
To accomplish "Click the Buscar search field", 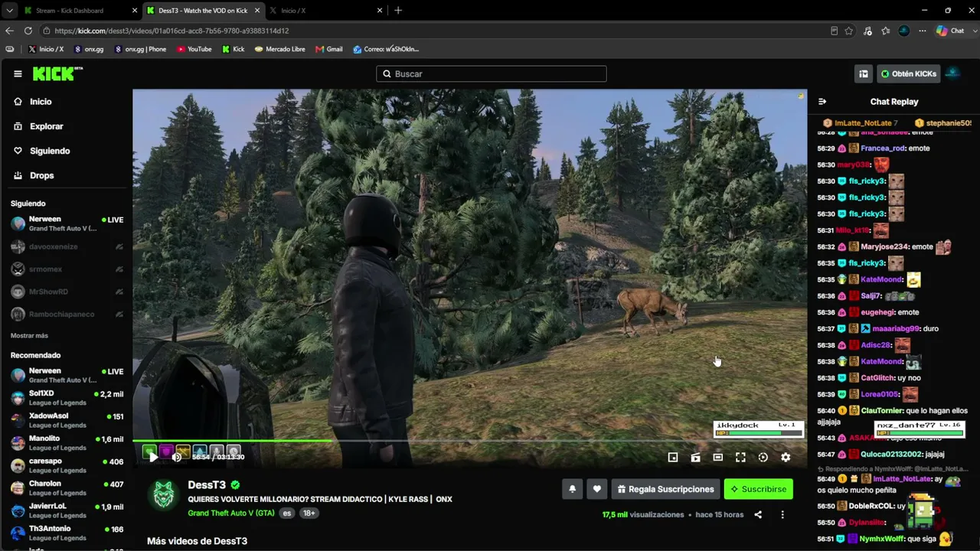I will (x=492, y=73).
